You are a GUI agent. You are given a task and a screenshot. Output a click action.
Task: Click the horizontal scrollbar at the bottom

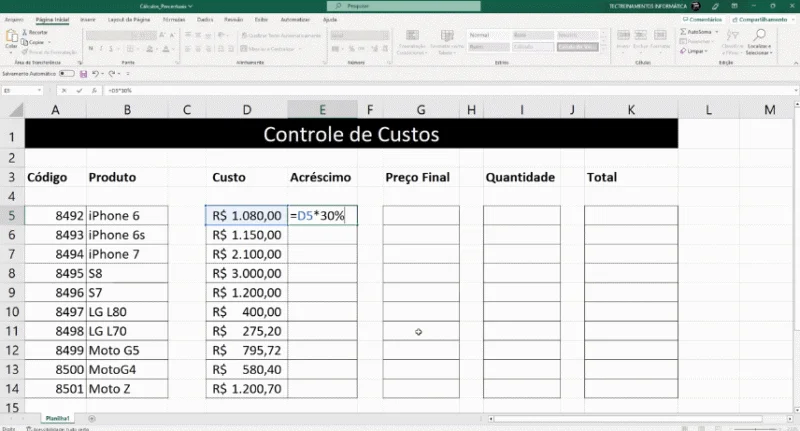(x=628, y=419)
